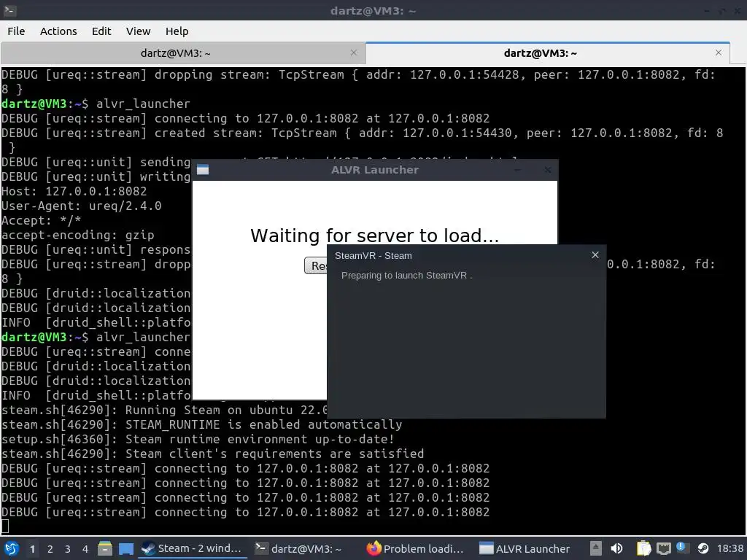The image size is (747, 560).
Task: Open the update notification tray icon
Action: 682,548
